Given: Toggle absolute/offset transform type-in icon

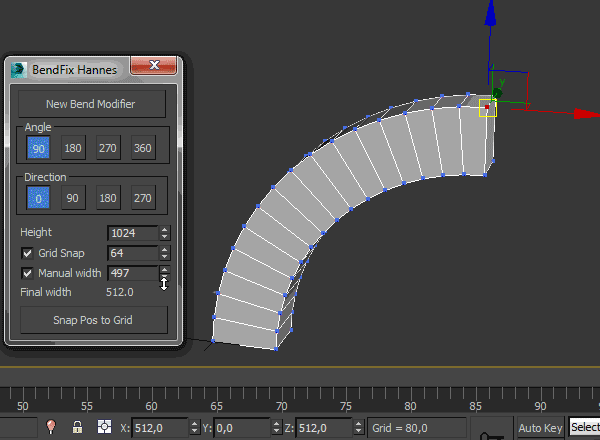Looking at the screenshot, I should click(x=104, y=427).
